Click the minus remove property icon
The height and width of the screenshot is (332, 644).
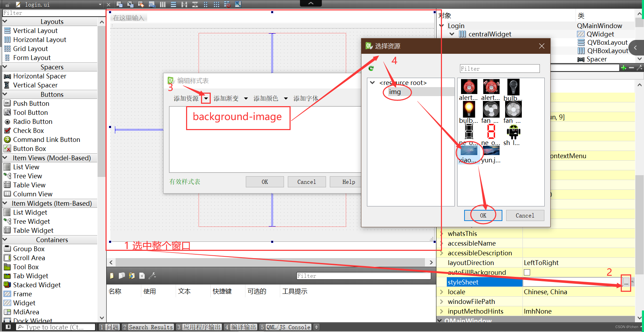tap(632, 68)
